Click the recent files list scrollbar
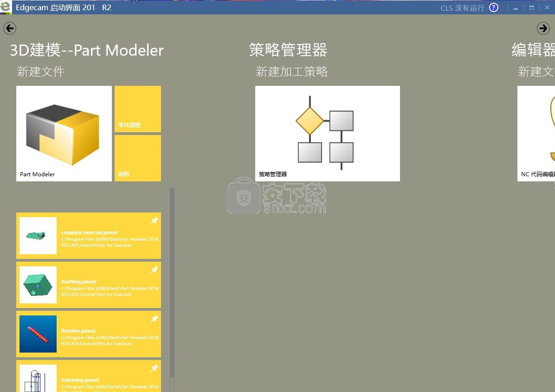Viewport: 555px width, 392px height. pos(172,283)
